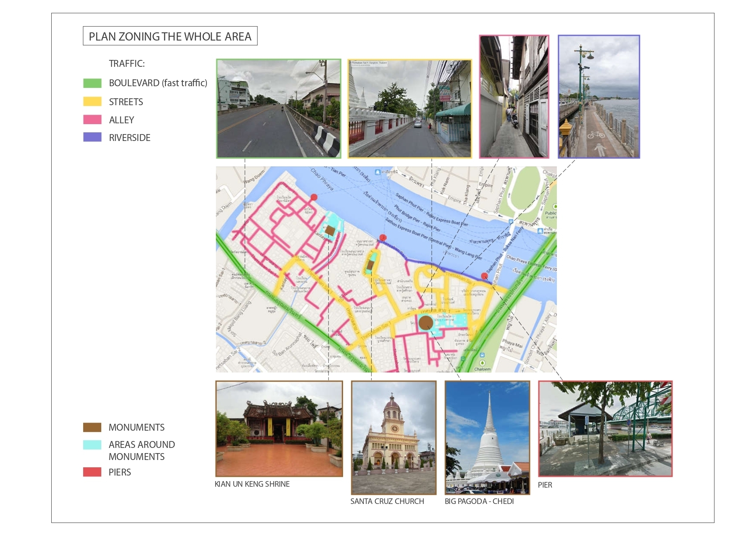This screenshot has width=756, height=535.
Task: Open the riverside walkway photo with purple border
Action: tap(599, 97)
